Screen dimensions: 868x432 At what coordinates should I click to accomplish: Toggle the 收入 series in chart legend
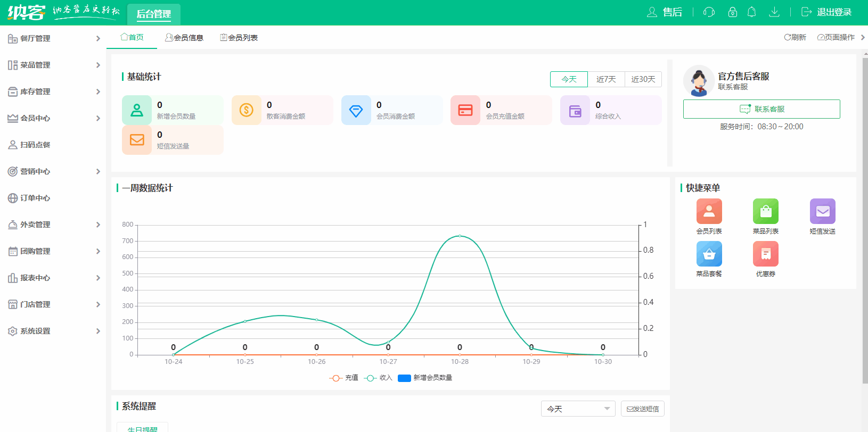point(378,378)
